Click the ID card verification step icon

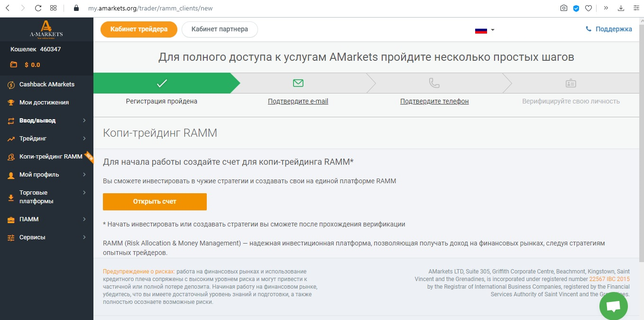coord(570,83)
